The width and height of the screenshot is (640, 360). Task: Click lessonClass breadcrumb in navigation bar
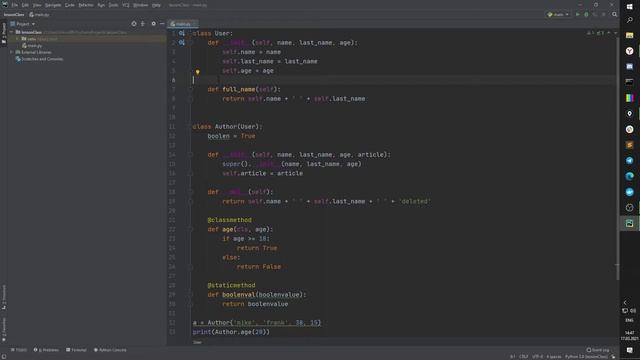[14, 14]
